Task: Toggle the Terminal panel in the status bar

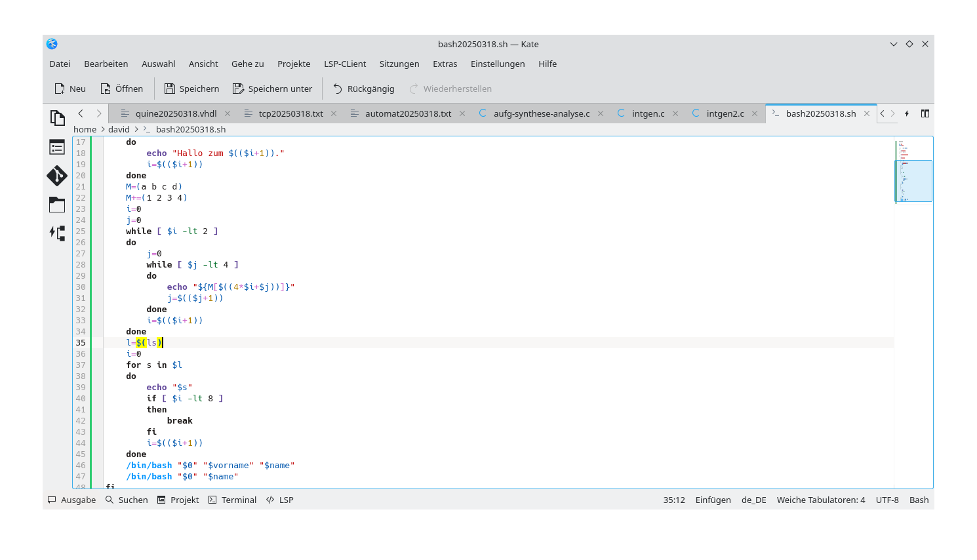Action: tap(232, 500)
